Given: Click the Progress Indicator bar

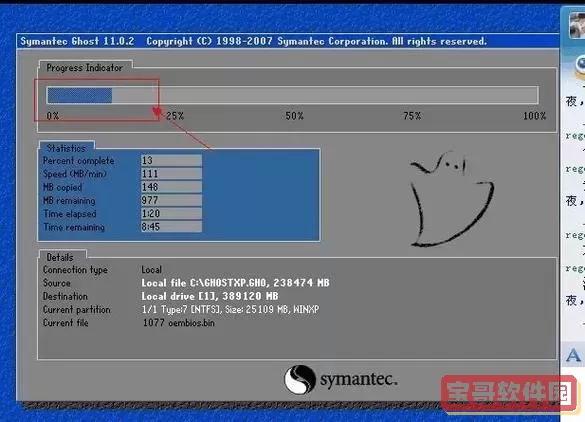Looking at the screenshot, I should [292, 95].
